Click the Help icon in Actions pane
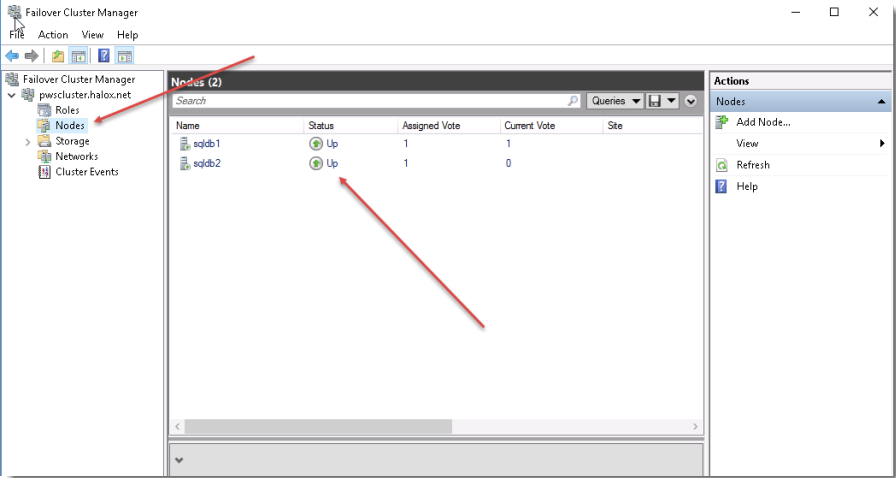 [722, 186]
